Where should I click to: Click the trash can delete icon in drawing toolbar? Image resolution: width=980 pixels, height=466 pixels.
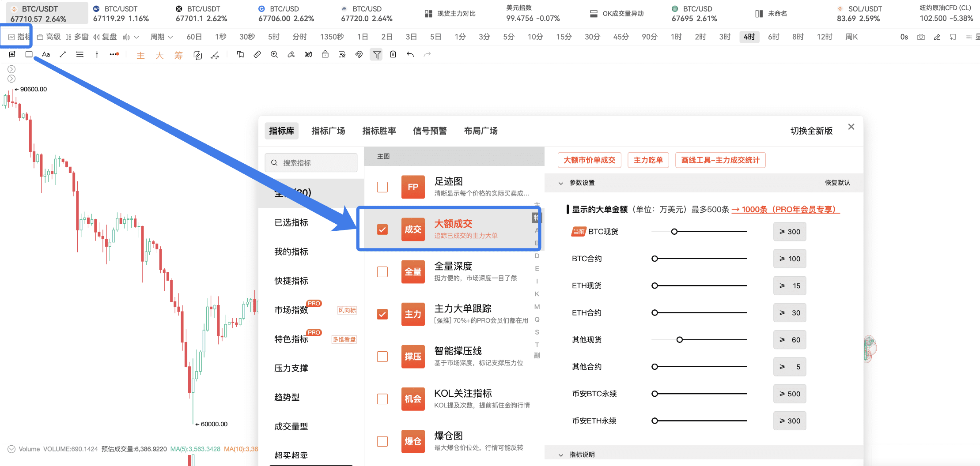click(393, 54)
